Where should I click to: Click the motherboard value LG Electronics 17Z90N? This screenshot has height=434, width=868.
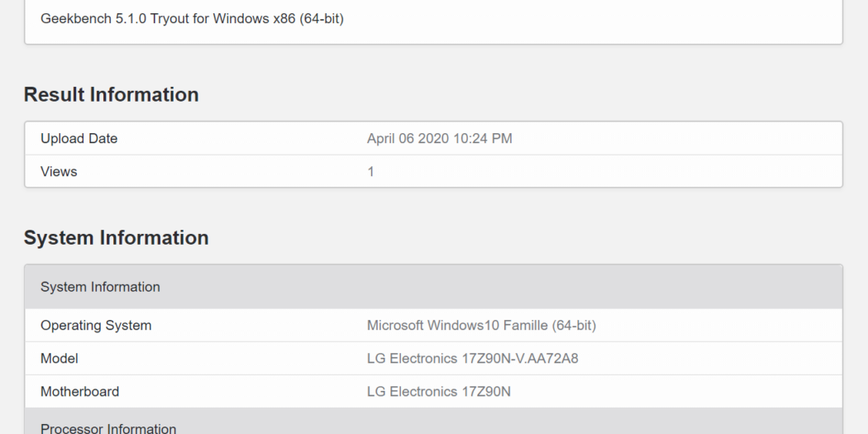pyautogui.click(x=438, y=392)
